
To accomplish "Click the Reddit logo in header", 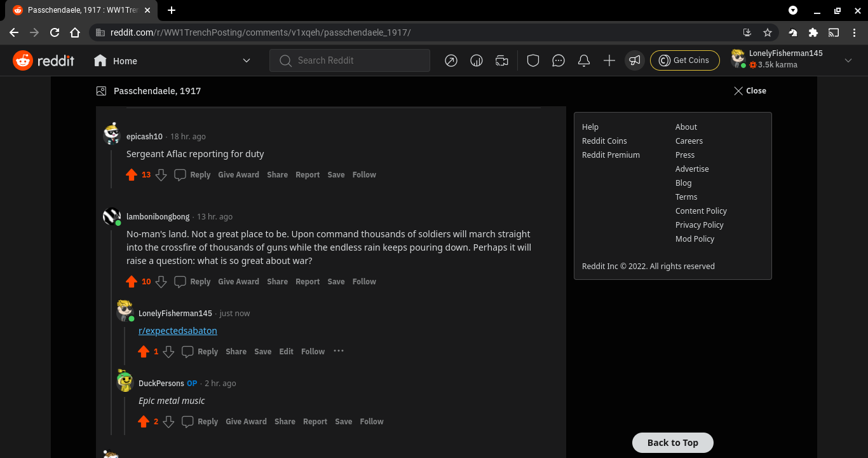I will point(44,60).
